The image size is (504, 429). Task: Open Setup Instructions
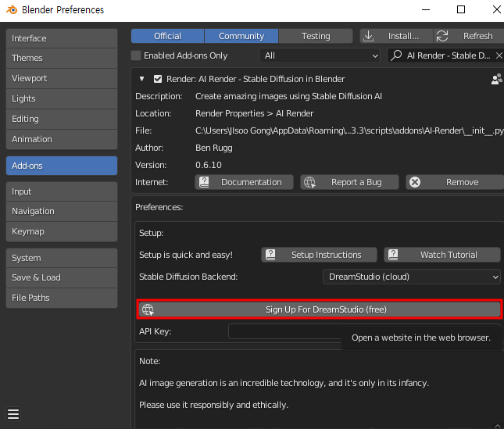(319, 255)
